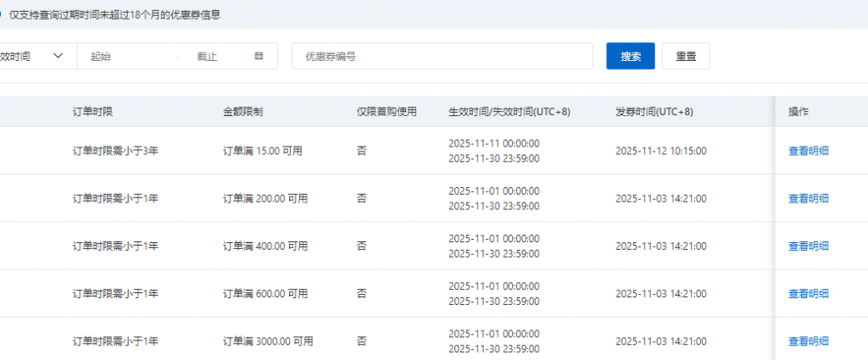
Task: Open the 生效时间 type dropdown chevron
Action: 58,56
